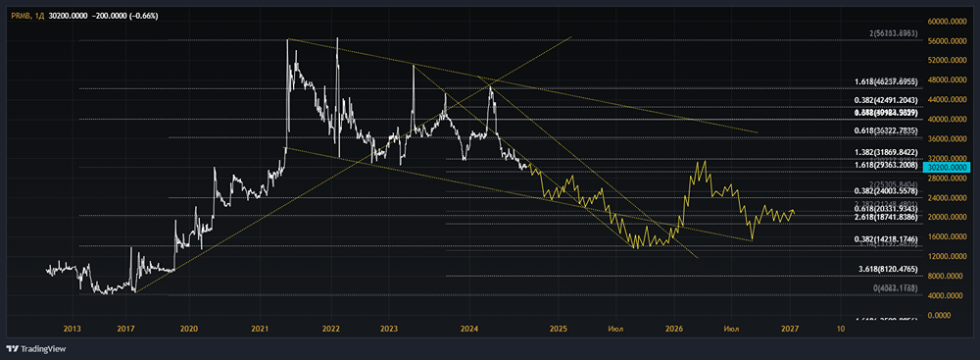Click the 2023 label on time axis
Image resolution: width=980 pixels, height=360 pixels.
point(389,328)
